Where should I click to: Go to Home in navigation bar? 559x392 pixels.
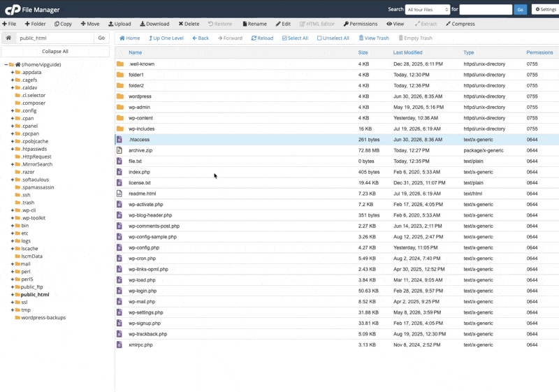tap(129, 38)
